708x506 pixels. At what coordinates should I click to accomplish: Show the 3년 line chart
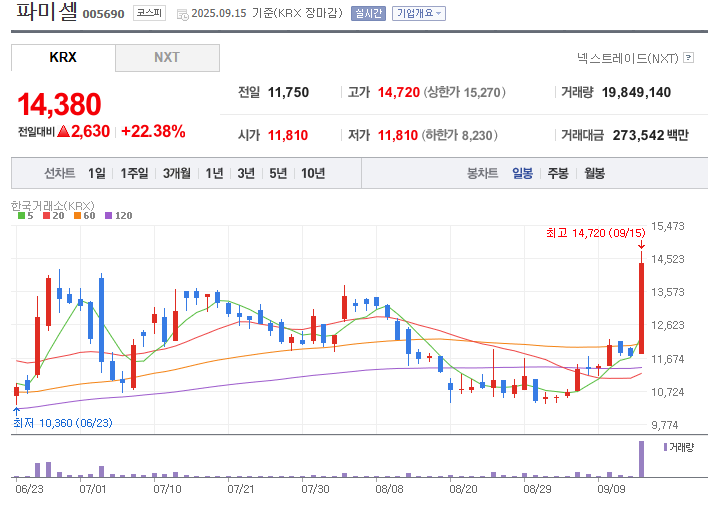[x=246, y=173]
